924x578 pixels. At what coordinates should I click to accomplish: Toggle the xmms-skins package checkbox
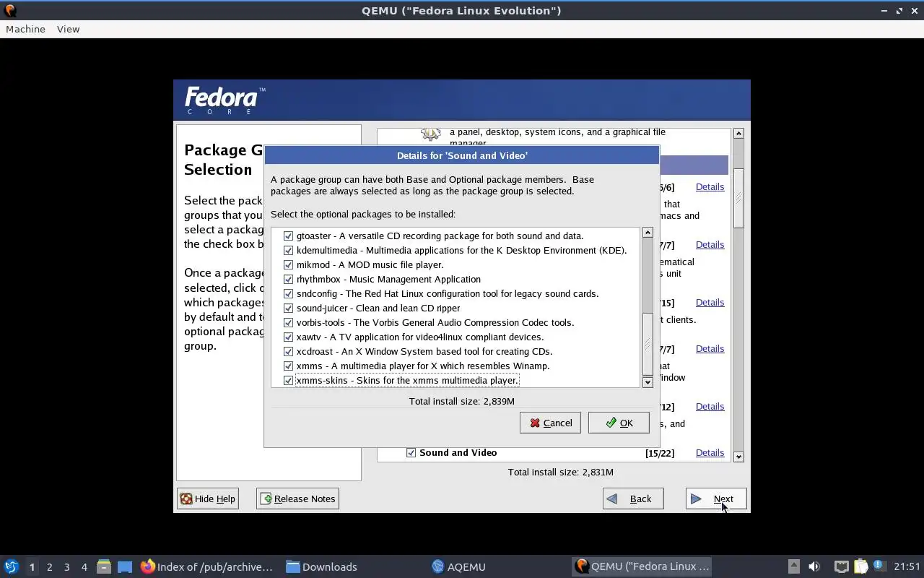coord(289,380)
